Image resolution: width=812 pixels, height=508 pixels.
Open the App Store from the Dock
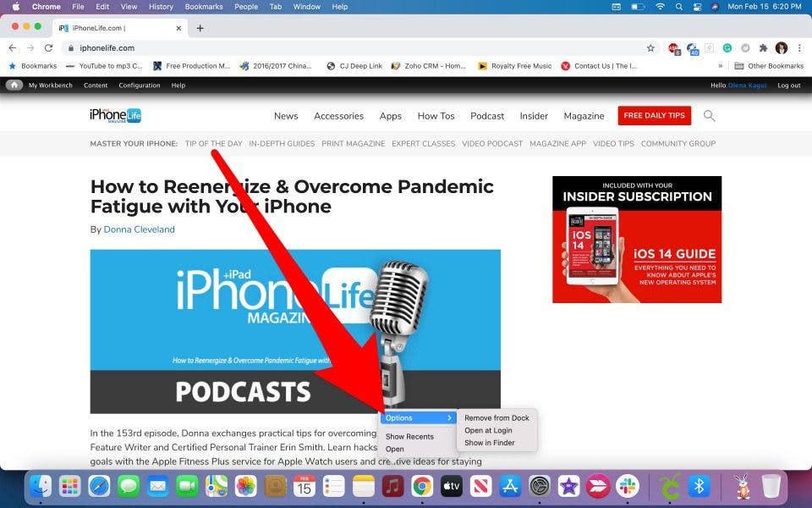coord(510,487)
